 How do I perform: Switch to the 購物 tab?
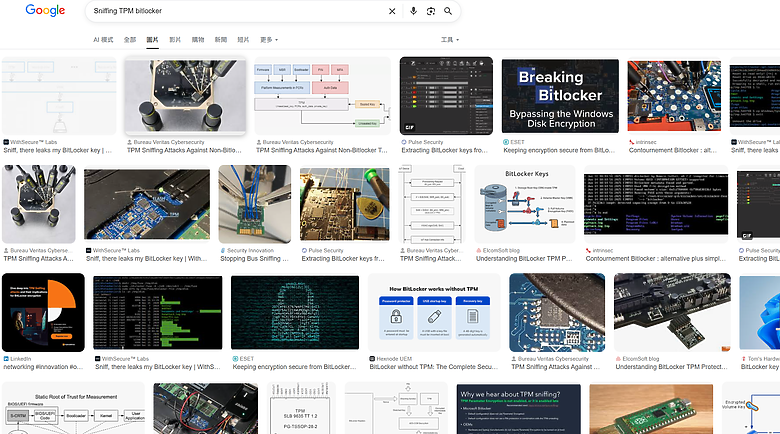click(198, 40)
